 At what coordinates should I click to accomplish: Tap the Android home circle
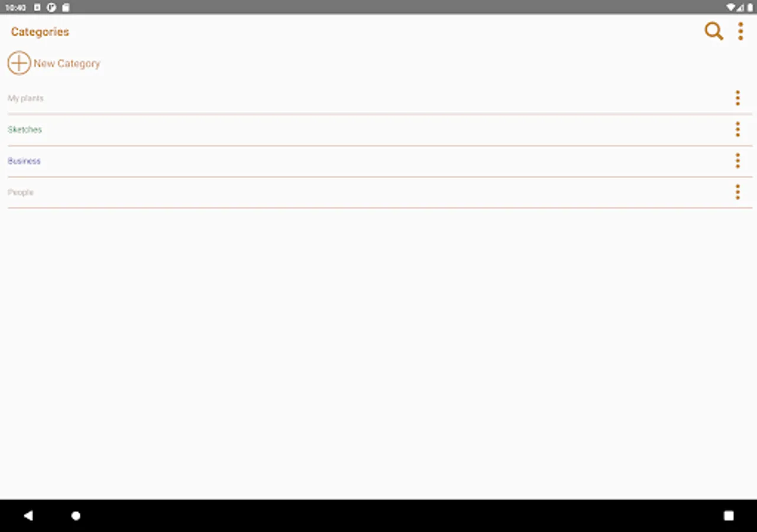click(76, 516)
